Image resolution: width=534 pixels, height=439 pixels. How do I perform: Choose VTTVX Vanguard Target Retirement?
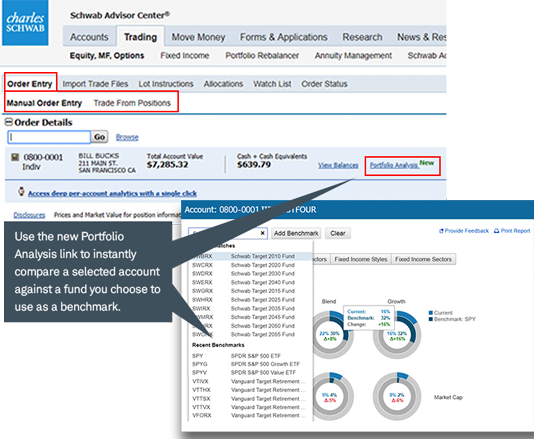pos(251,407)
